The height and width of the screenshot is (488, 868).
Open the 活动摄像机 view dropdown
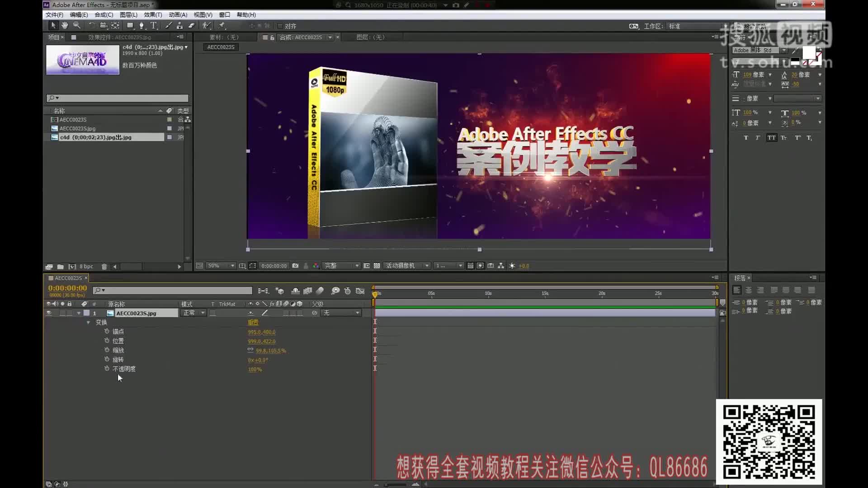coord(406,266)
